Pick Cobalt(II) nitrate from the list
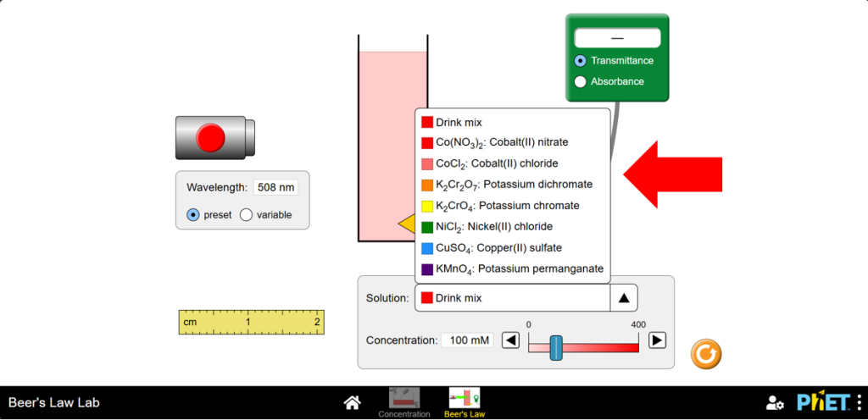 tap(513, 142)
